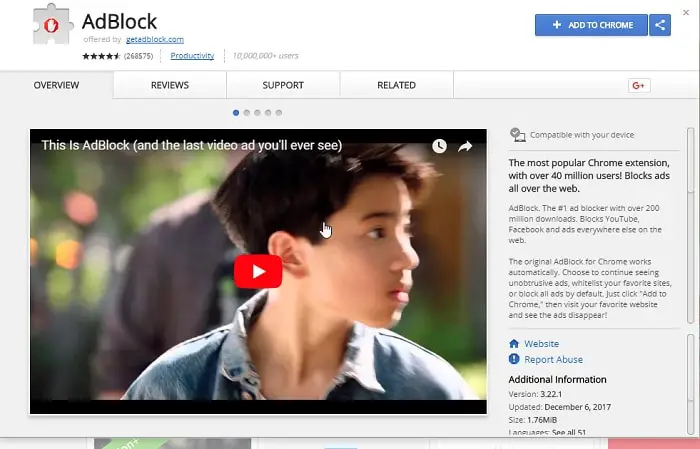Click the Report Abuse link
The image size is (700, 449).
point(553,359)
